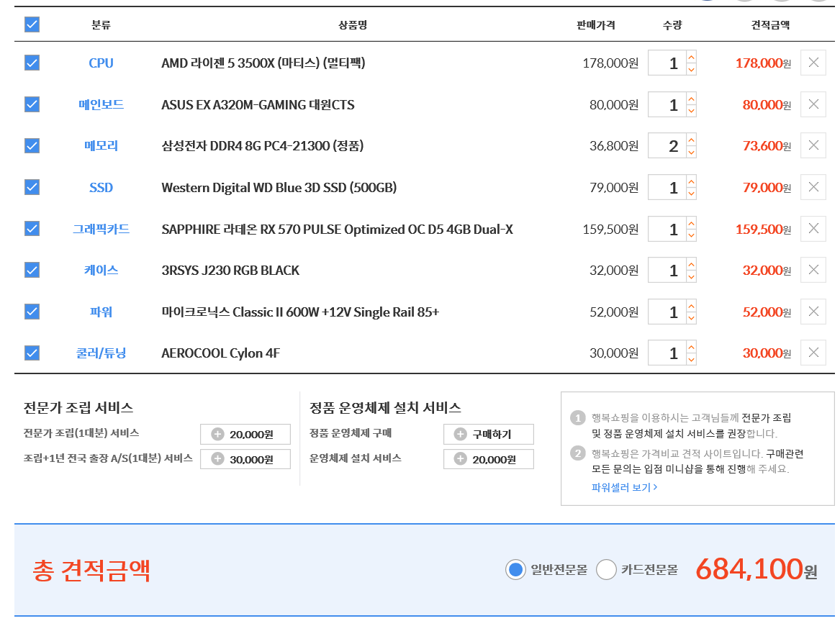Click the 판매가격 column header
The image size is (840, 621).
596,25
